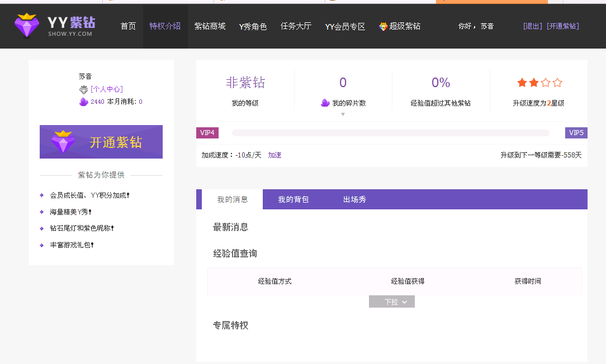Click 钻石尾灯和紫色昵称 benefit item
This screenshot has width=606, height=364.
point(82,228)
